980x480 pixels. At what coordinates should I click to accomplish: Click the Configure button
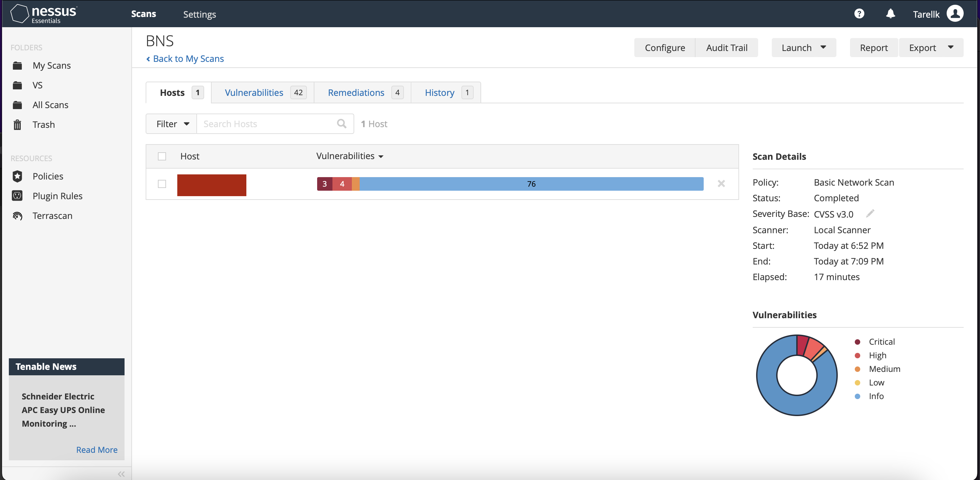tap(665, 48)
